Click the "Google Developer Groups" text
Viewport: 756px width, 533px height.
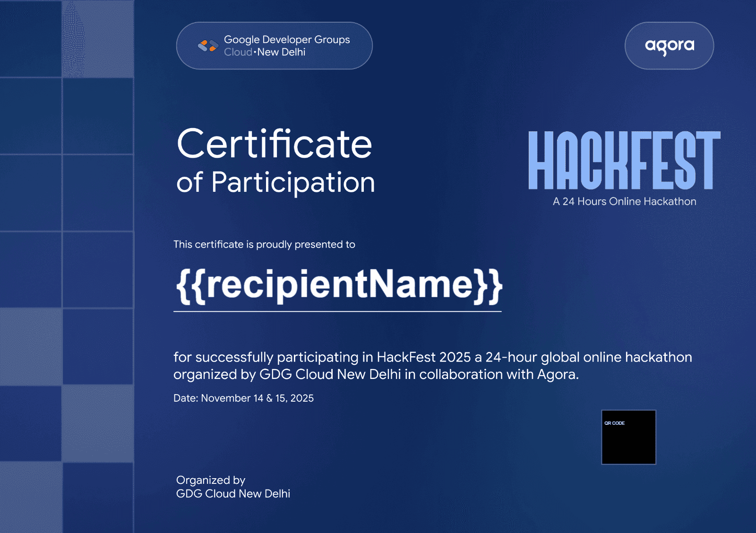click(x=287, y=40)
